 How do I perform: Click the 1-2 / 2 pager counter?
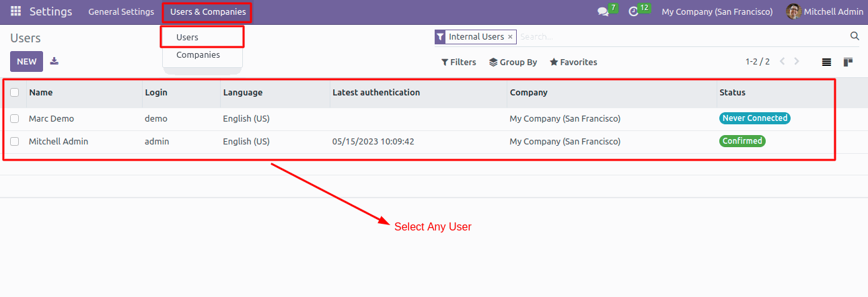point(758,62)
